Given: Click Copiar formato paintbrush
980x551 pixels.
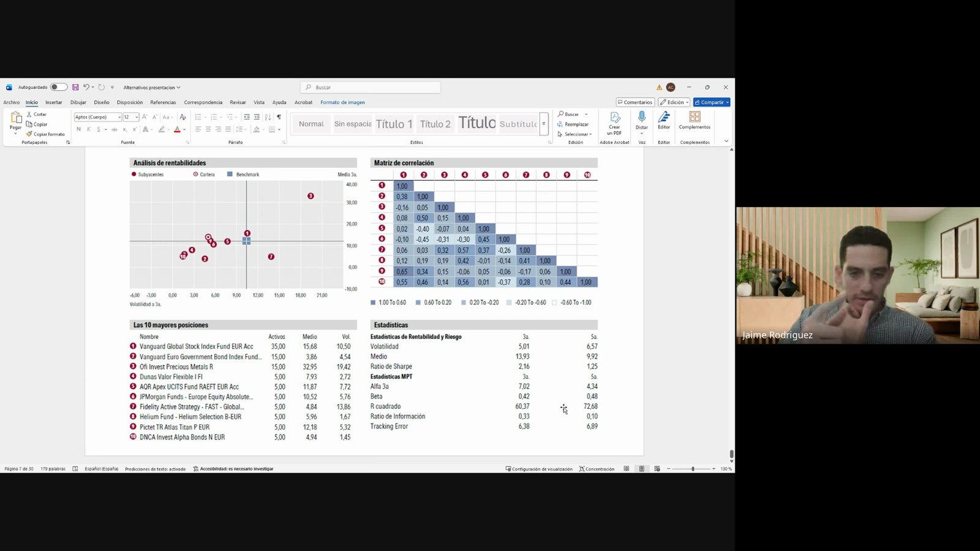Looking at the screenshot, I should (45, 134).
